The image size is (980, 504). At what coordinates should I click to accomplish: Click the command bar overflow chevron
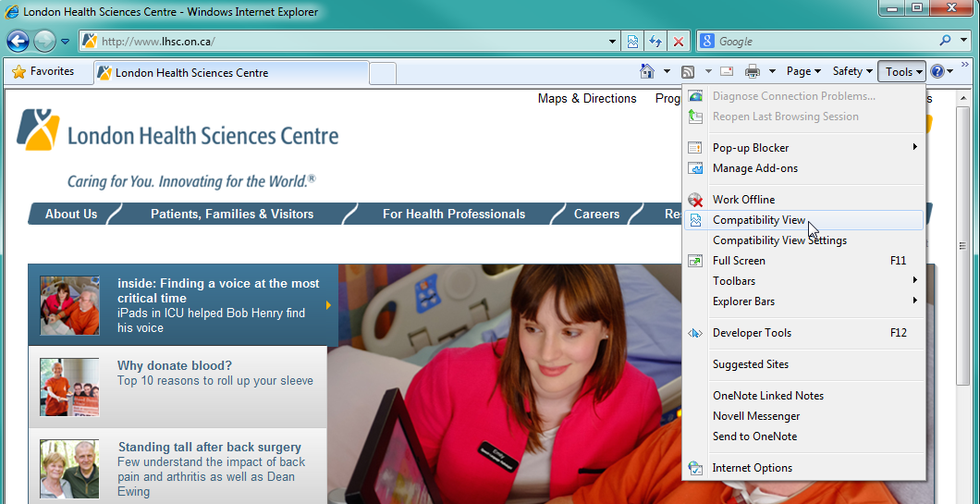click(x=964, y=65)
